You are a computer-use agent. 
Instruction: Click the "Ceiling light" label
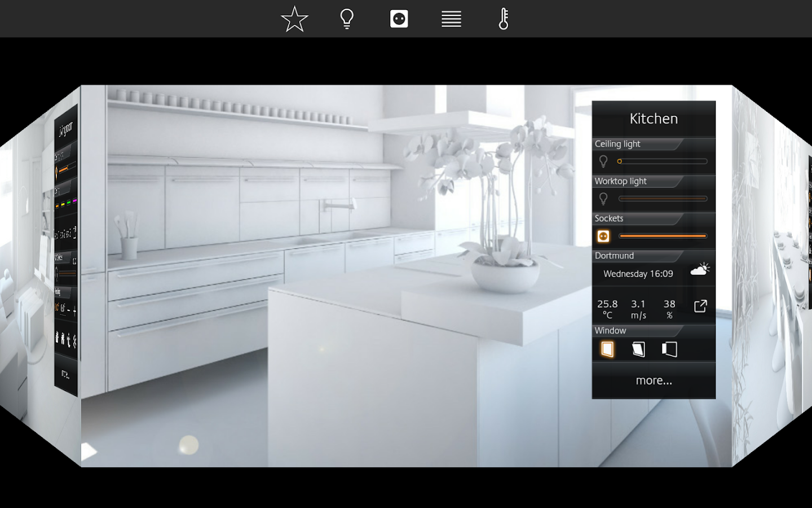tap(617, 144)
